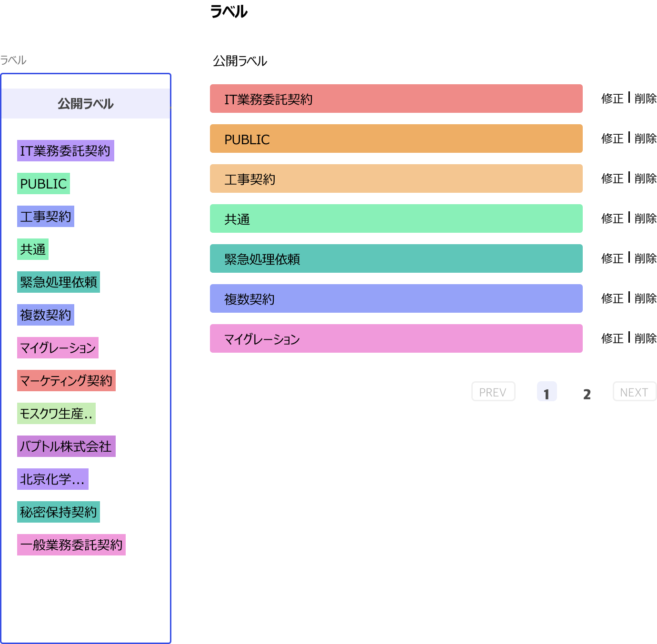Select the 公開ラベル header in sidebar
657x644 pixels.
point(86,104)
